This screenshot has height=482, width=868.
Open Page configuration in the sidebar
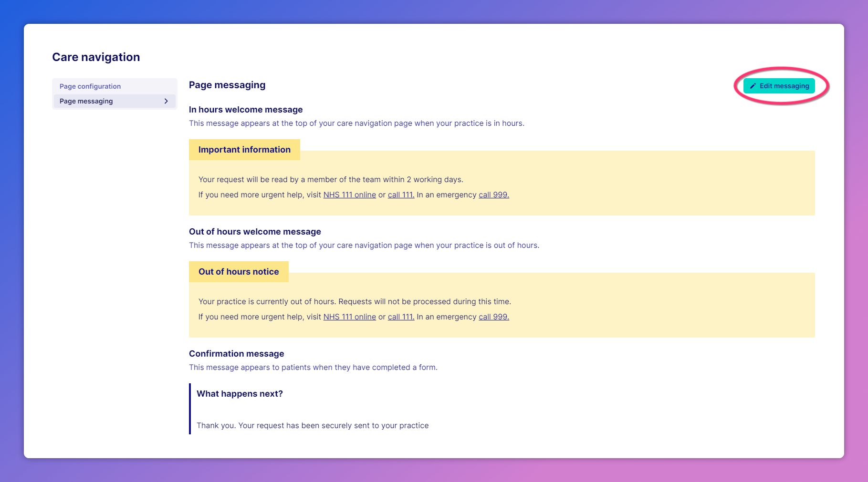click(90, 86)
